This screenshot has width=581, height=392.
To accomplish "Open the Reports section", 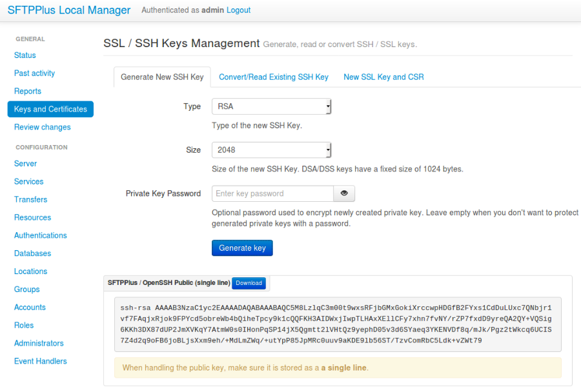I will [27, 91].
